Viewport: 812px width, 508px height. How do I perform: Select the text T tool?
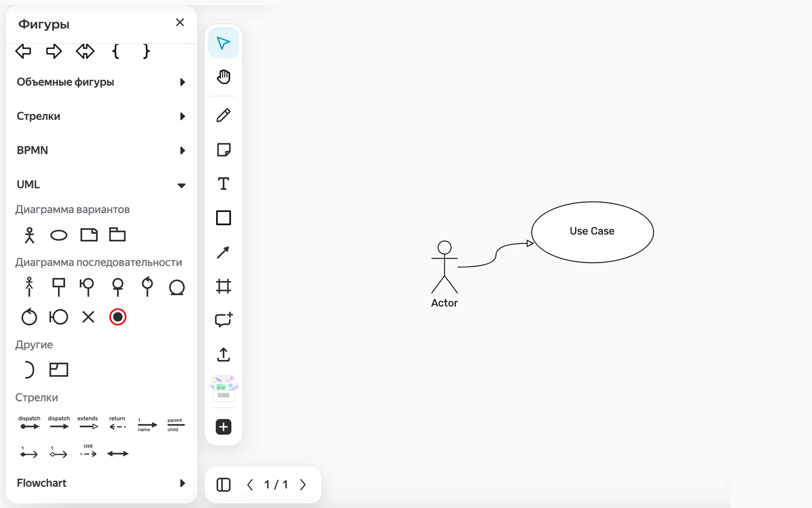(223, 184)
